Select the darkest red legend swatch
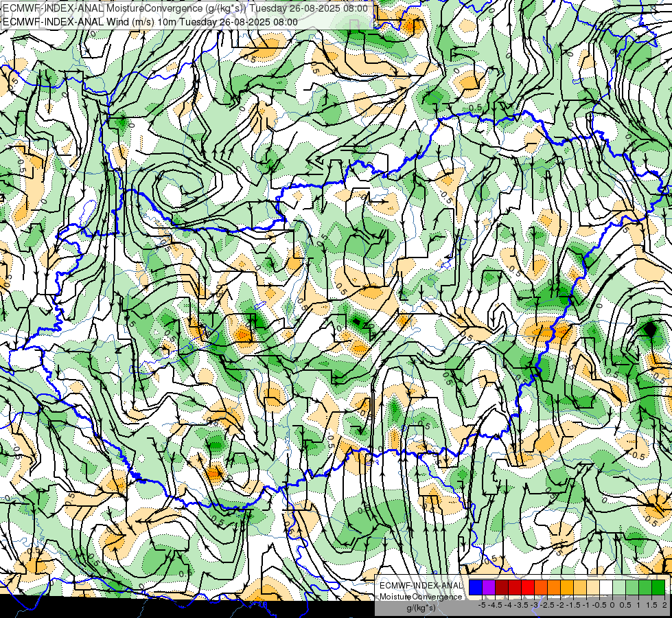The image size is (672, 618). click(x=502, y=587)
